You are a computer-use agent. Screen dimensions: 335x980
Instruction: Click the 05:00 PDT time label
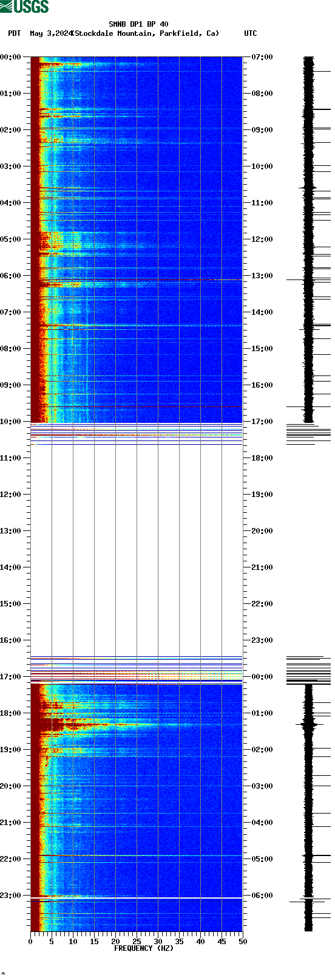coord(10,239)
